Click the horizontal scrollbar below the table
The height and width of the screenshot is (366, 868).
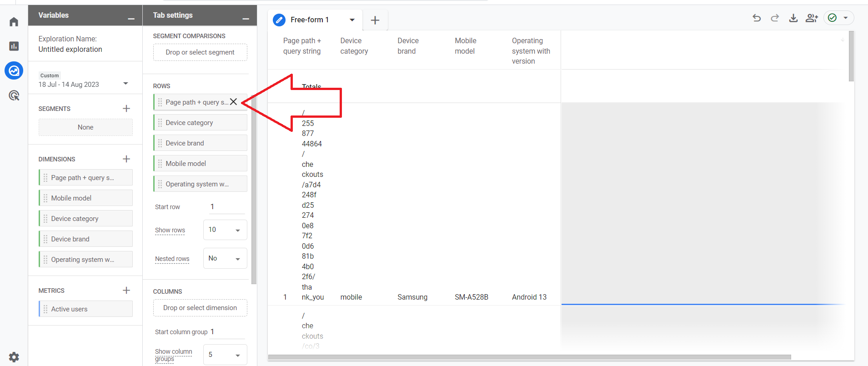(x=530, y=357)
